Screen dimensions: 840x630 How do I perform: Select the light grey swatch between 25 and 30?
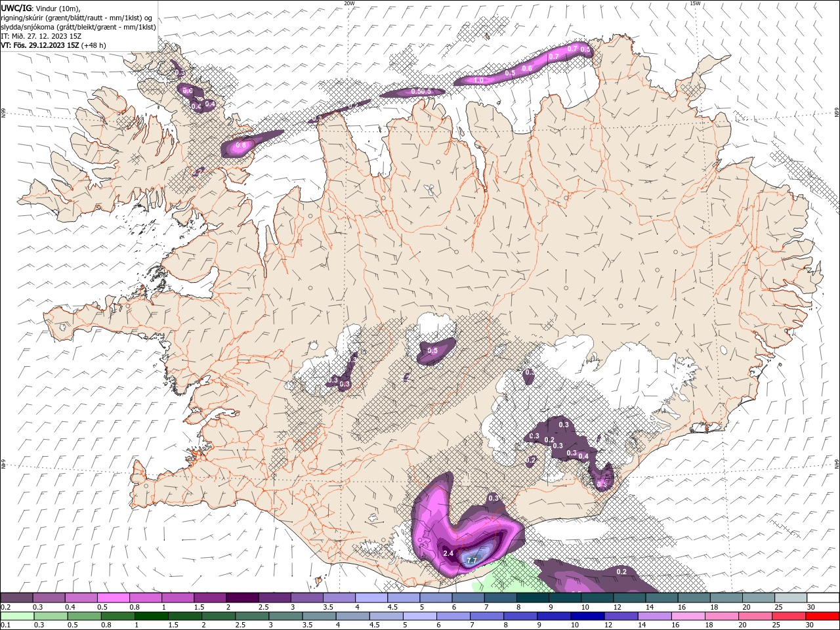click(790, 598)
